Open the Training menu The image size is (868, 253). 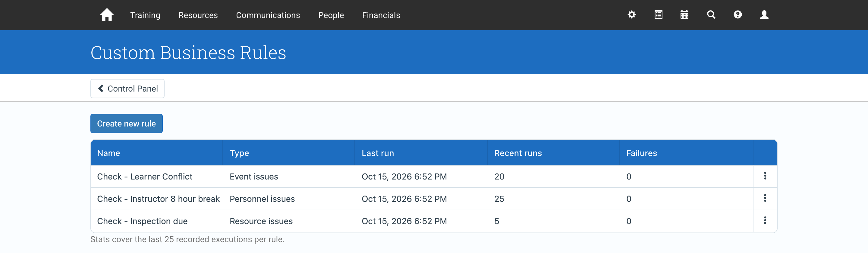pos(145,15)
